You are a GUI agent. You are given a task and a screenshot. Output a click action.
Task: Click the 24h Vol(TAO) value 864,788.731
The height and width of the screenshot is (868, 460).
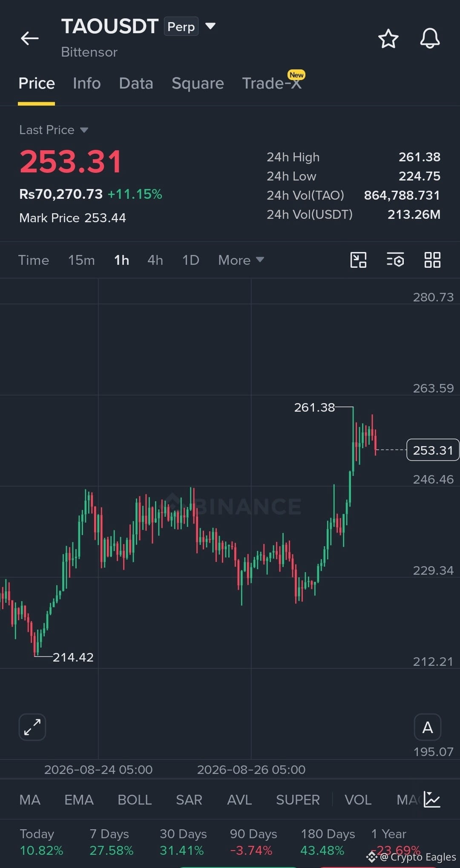pyautogui.click(x=402, y=195)
